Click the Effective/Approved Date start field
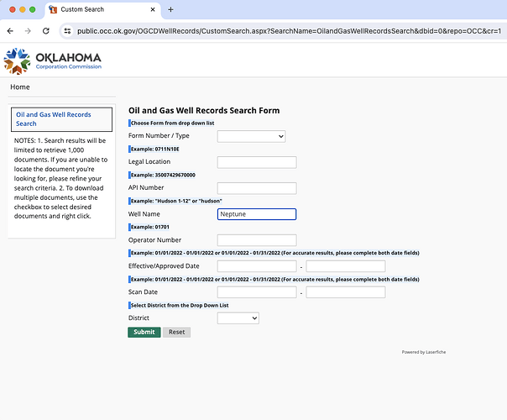507x420 pixels. 256,266
